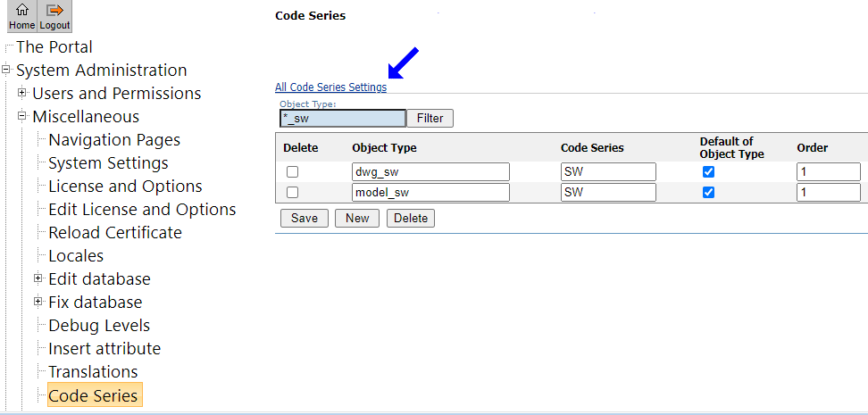Uncheck Default of Object Type for model_sw
The height and width of the screenshot is (415, 868).
pyautogui.click(x=709, y=193)
